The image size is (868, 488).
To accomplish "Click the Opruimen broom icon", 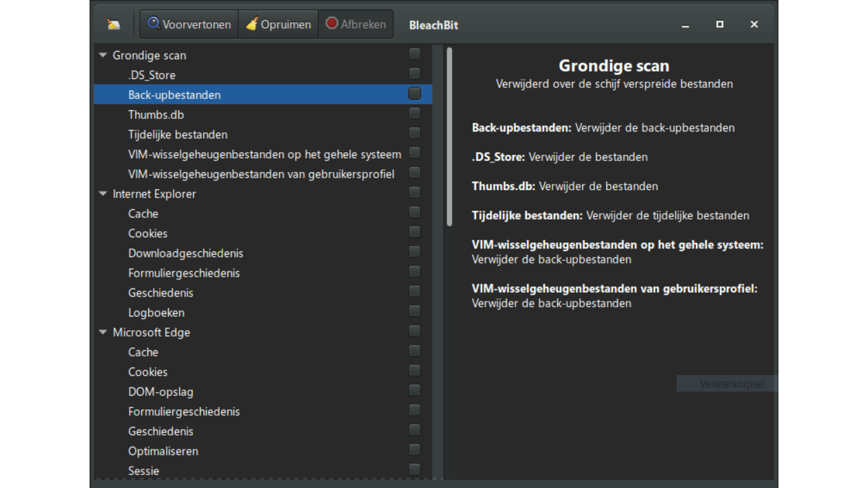I will tap(251, 24).
